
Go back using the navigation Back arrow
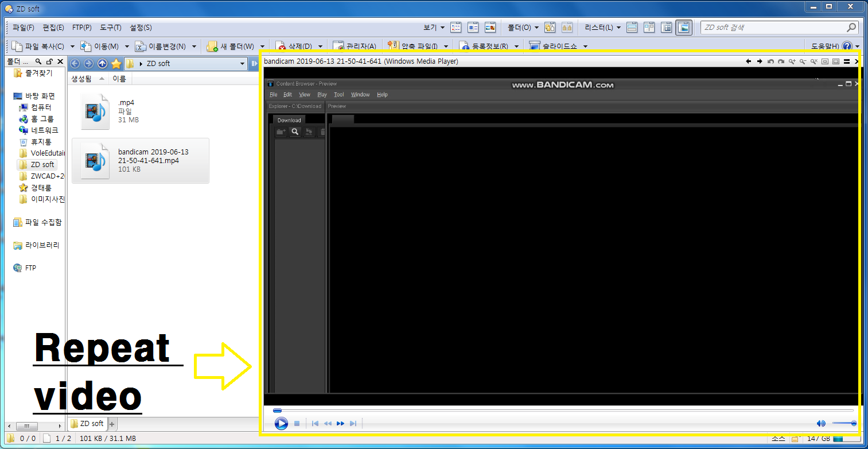pyautogui.click(x=75, y=64)
